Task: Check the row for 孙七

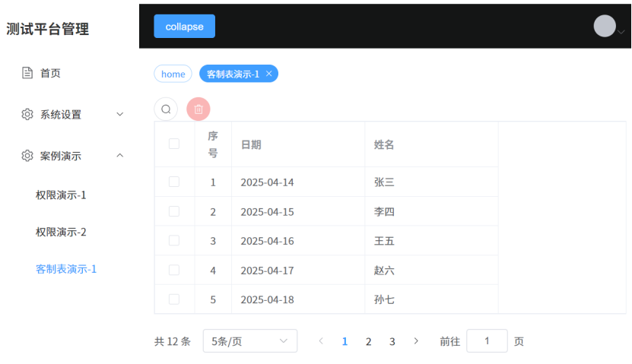Action: coord(174,299)
